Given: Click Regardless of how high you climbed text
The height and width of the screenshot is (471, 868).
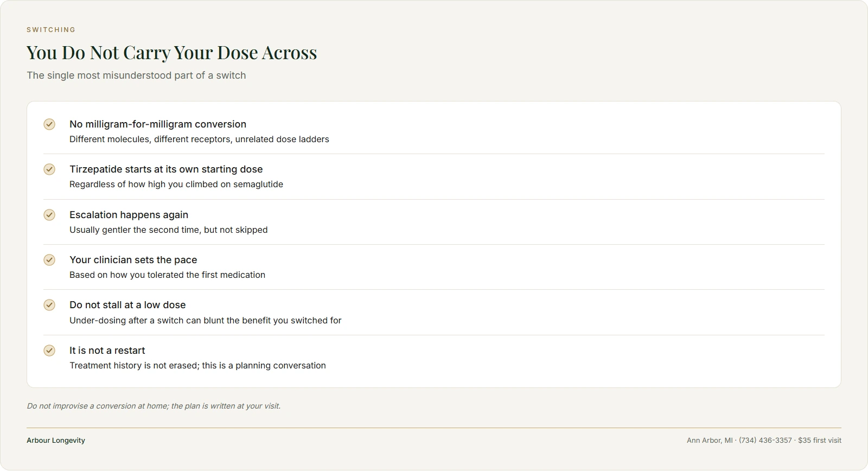Looking at the screenshot, I should pos(176,184).
